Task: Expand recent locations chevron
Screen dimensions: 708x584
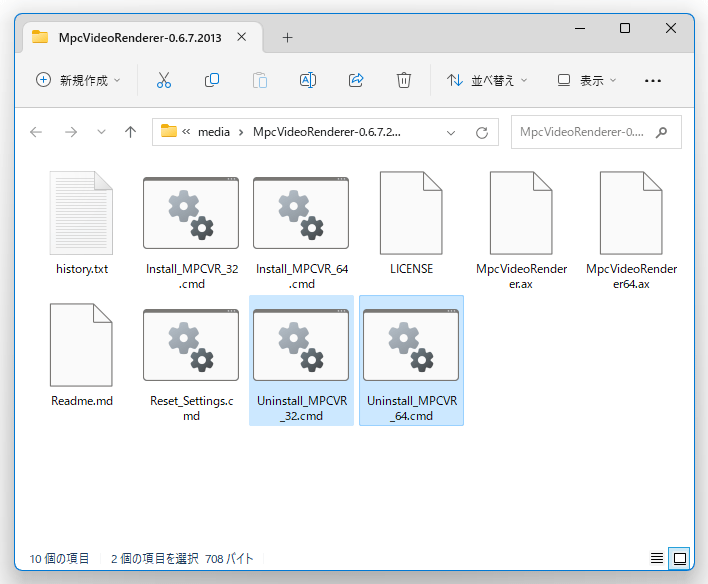Action: point(102,132)
